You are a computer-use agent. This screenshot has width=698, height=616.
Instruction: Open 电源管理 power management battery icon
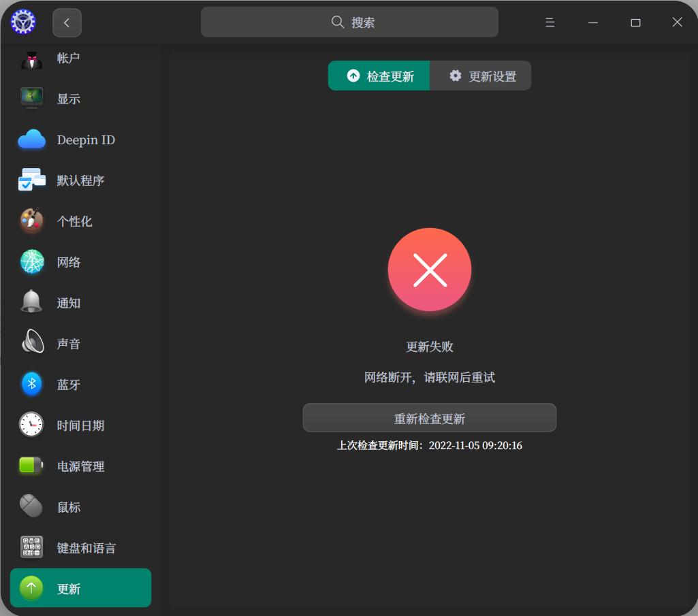click(31, 466)
